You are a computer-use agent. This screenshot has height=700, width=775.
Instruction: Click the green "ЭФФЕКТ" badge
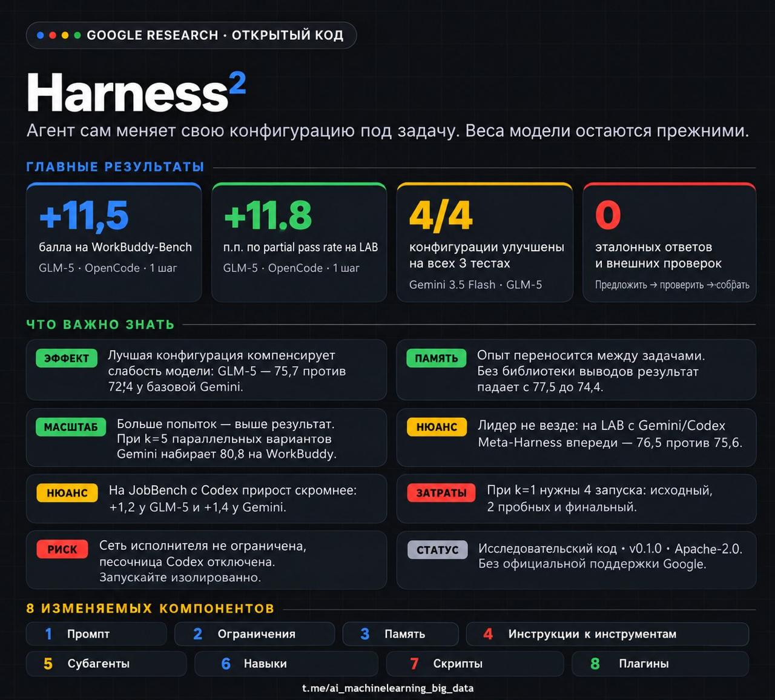tap(67, 358)
